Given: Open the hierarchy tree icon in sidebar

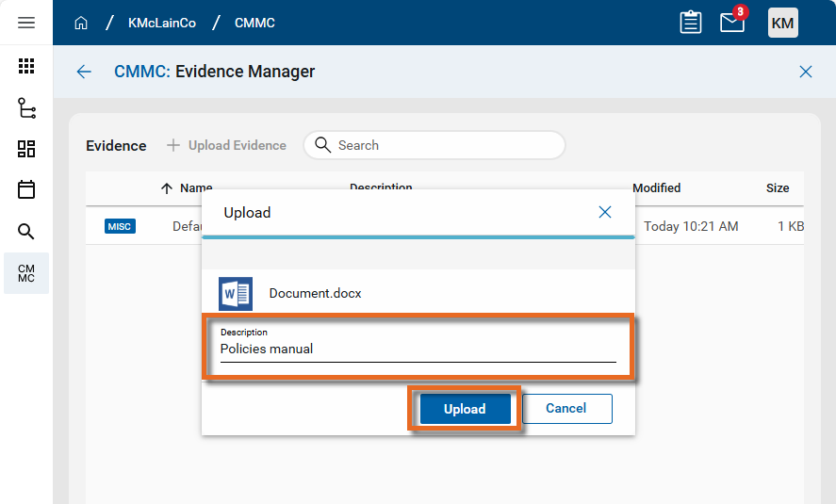Looking at the screenshot, I should point(26,107).
